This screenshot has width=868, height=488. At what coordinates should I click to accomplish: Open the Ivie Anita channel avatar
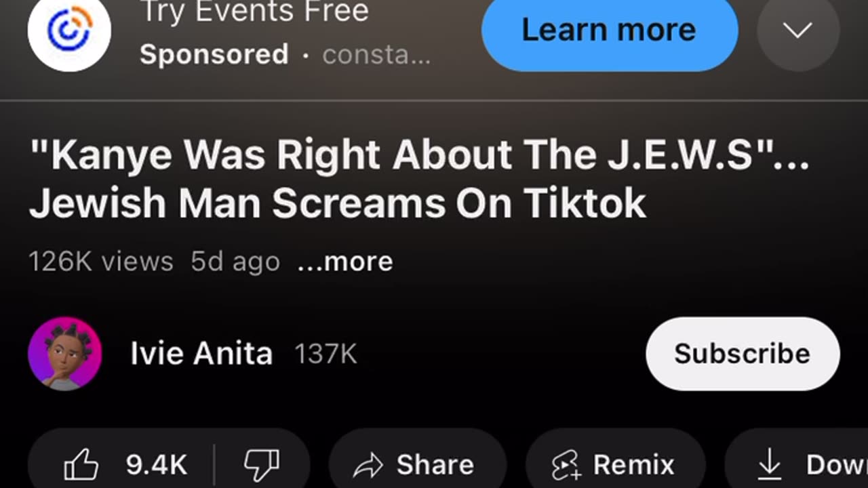[65, 354]
